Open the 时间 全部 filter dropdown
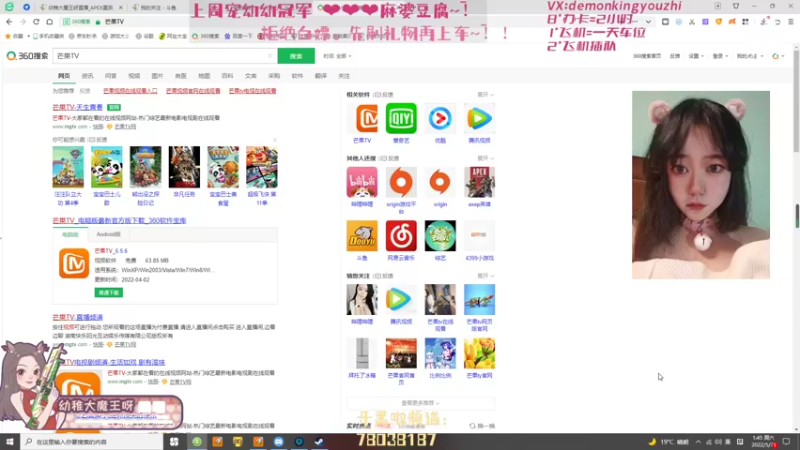 tap(337, 56)
